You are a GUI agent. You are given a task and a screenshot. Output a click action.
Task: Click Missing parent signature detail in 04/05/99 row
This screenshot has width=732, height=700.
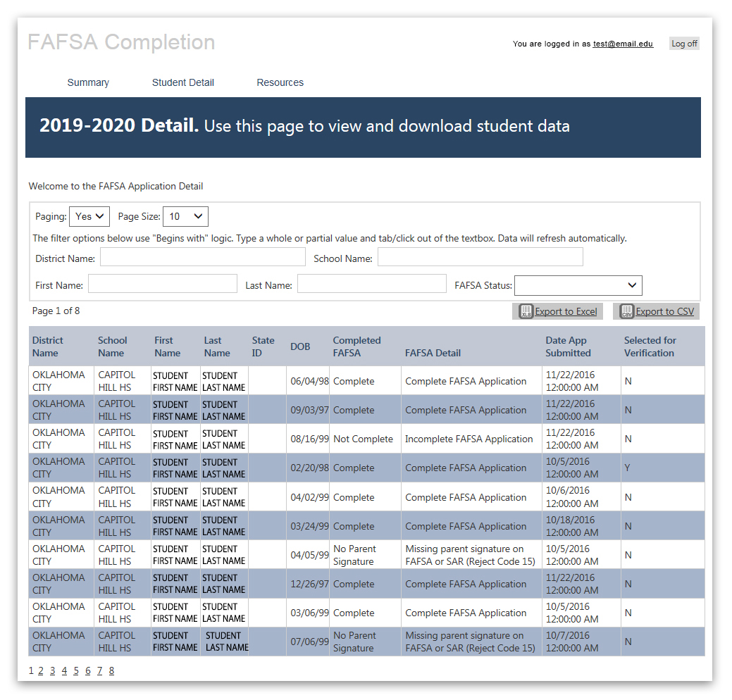[x=470, y=555]
